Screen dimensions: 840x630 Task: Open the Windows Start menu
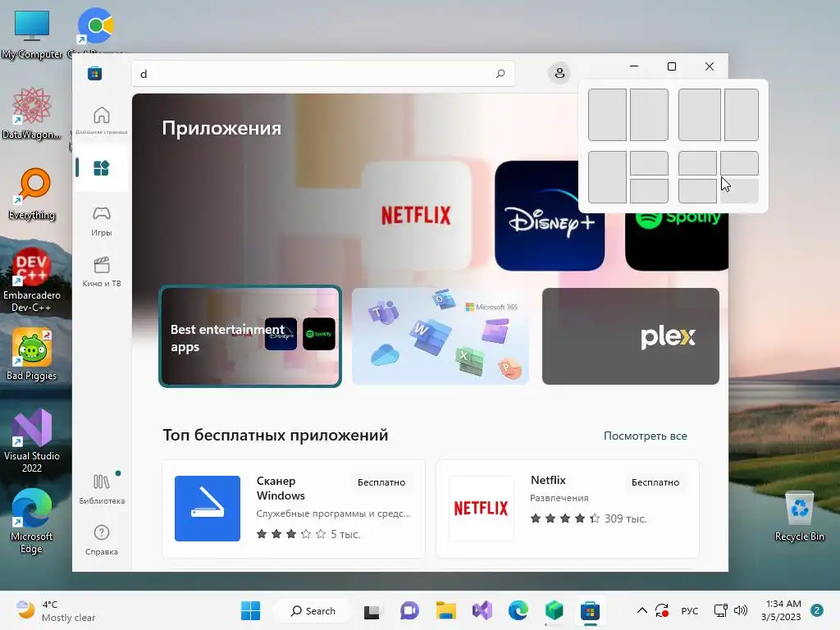[x=250, y=610]
